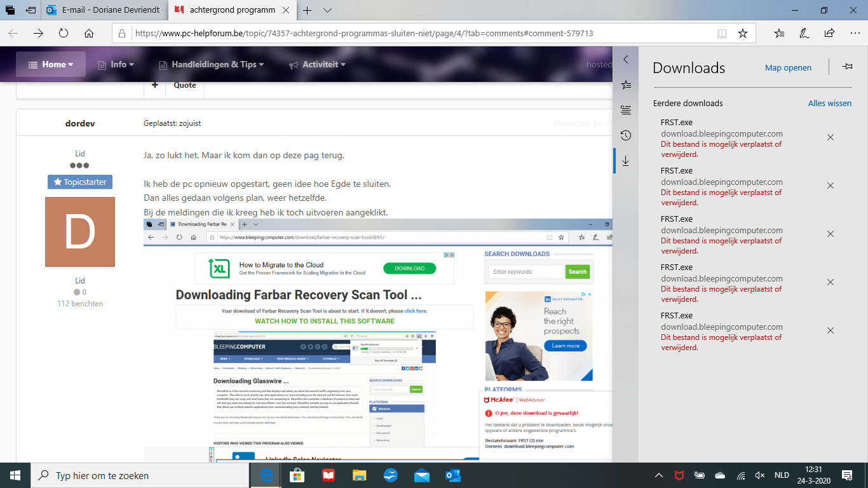The image size is (868, 488).
Task: Click the set tabs aside icon
Action: pyautogui.click(x=31, y=10)
